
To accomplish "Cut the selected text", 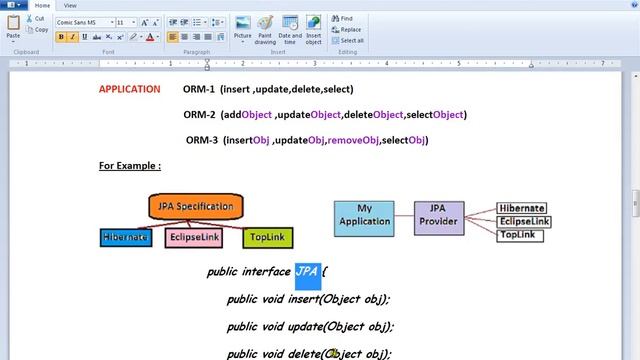I will coord(36,19).
